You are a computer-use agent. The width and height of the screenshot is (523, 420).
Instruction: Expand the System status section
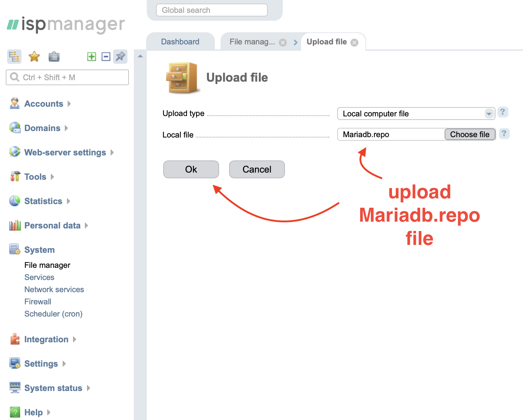click(x=88, y=388)
